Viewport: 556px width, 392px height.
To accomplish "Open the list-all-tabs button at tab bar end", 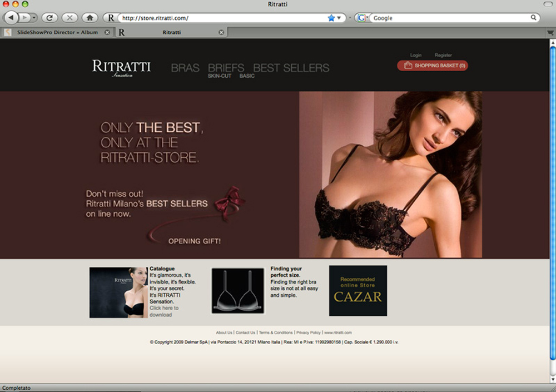I will [x=550, y=33].
